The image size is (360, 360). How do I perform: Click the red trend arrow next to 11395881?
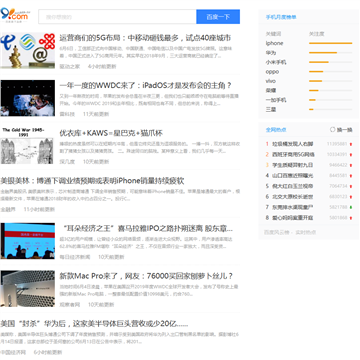pos(351,144)
